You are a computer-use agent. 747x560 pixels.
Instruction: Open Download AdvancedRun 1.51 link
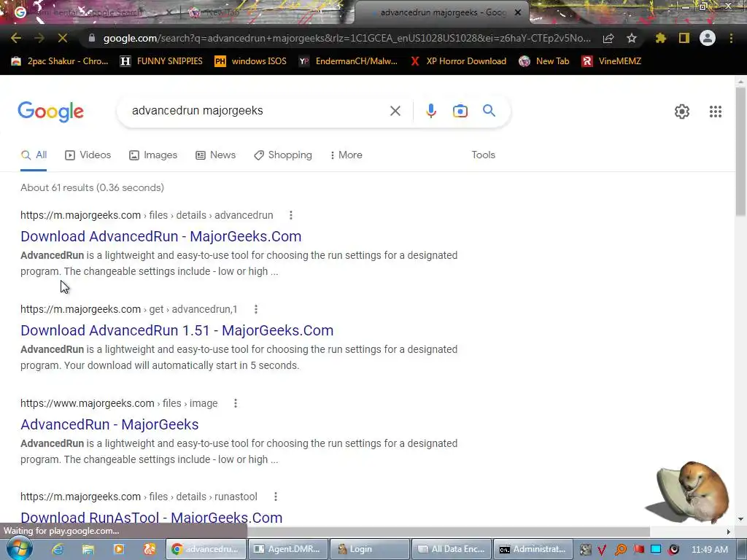(x=177, y=330)
